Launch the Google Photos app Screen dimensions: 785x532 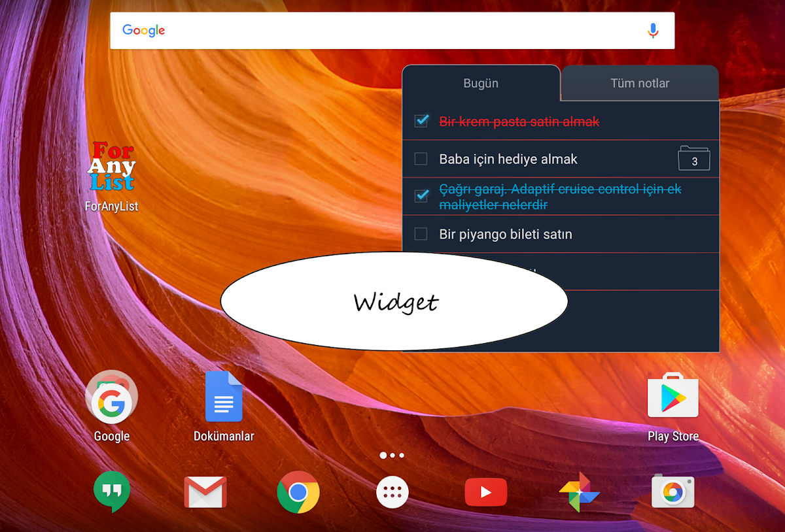pyautogui.click(x=579, y=492)
